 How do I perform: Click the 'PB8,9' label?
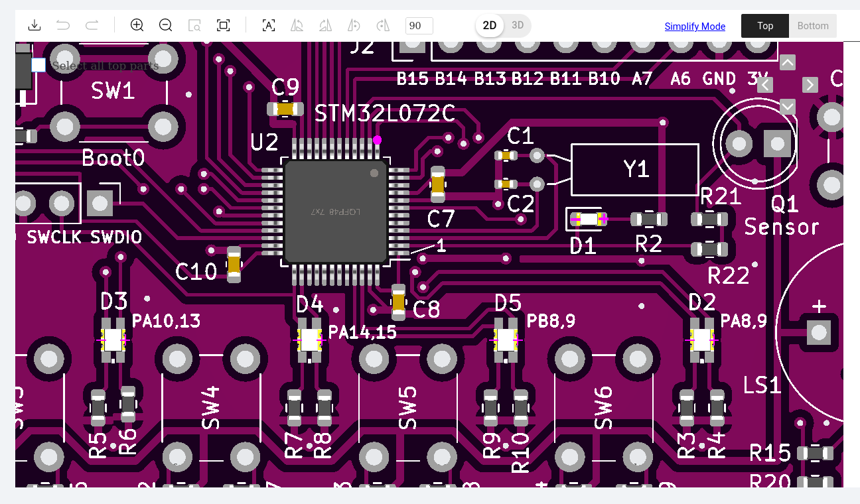tap(551, 322)
